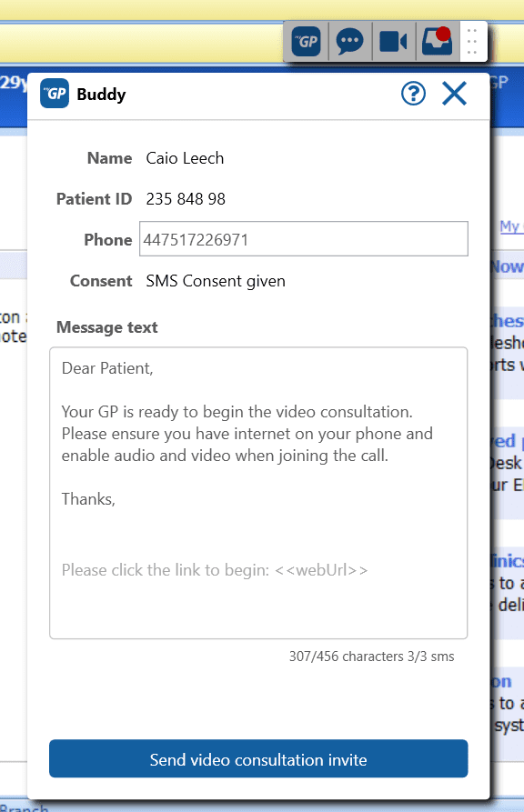Click the character count SMS indicator

[x=371, y=657]
